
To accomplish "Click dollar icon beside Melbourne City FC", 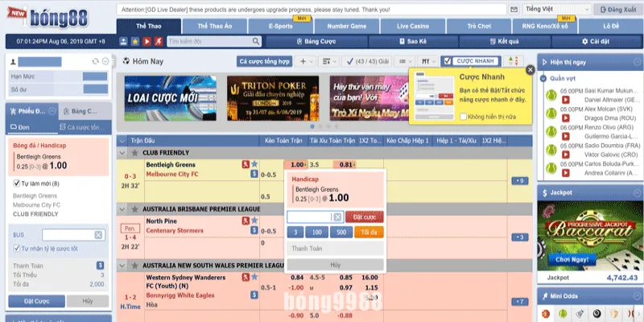I will click(x=254, y=174).
